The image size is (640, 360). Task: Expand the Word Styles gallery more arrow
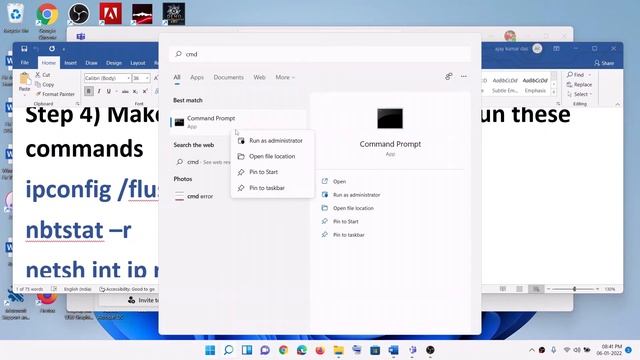554,93
